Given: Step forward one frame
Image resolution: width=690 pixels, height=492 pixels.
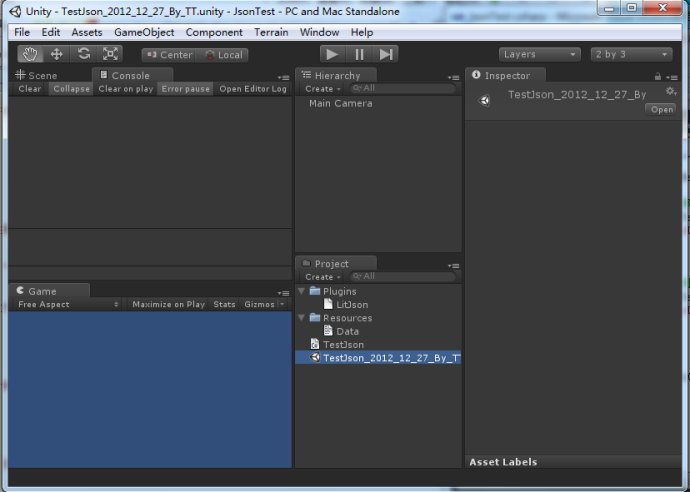Looking at the screenshot, I should (x=385, y=55).
